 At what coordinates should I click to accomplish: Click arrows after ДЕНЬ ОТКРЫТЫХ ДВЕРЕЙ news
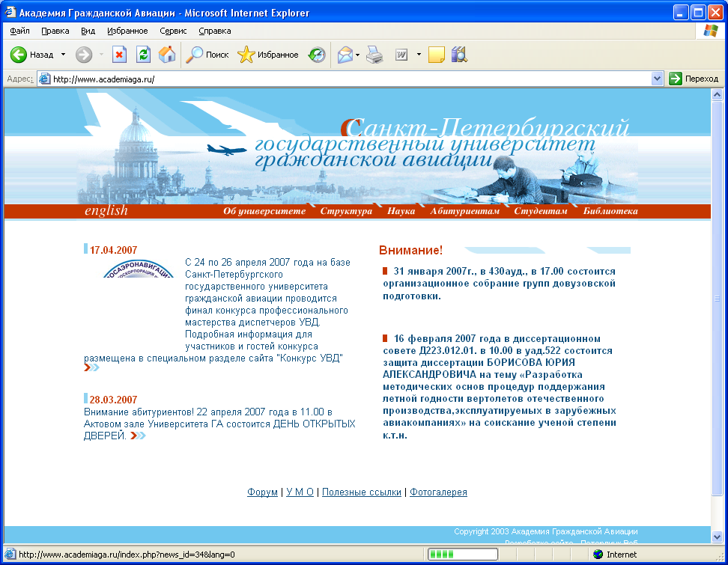[x=138, y=436]
